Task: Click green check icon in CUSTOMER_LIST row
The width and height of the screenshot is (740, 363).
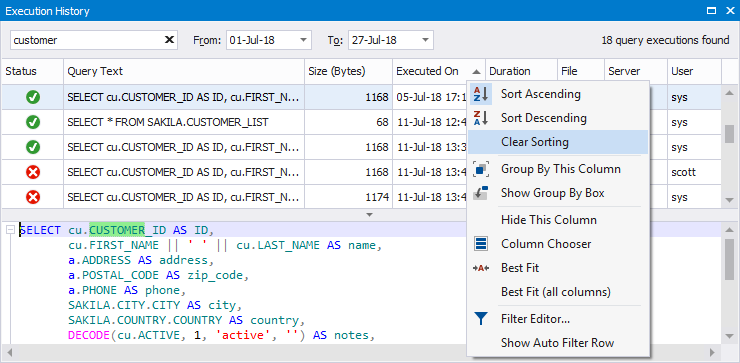Action: 33,122
